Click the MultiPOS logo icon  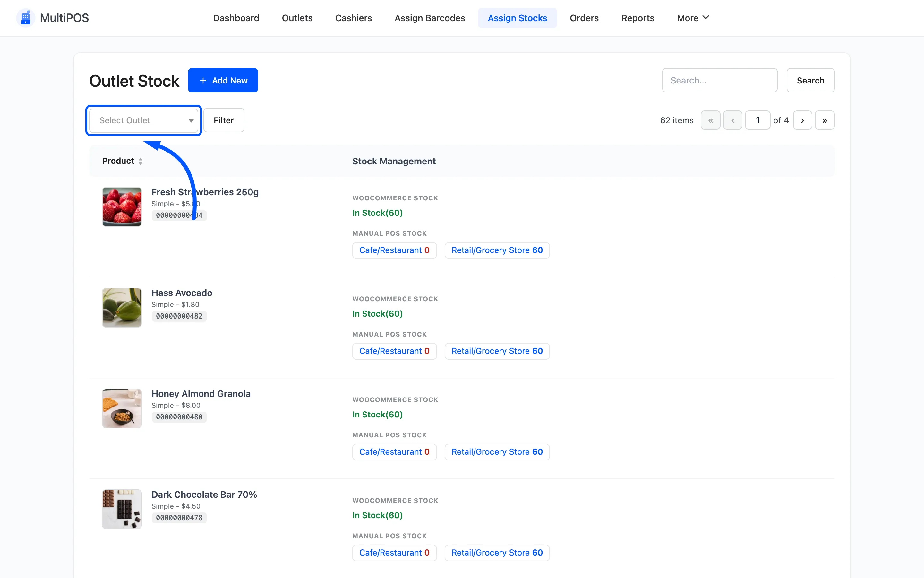pos(26,18)
